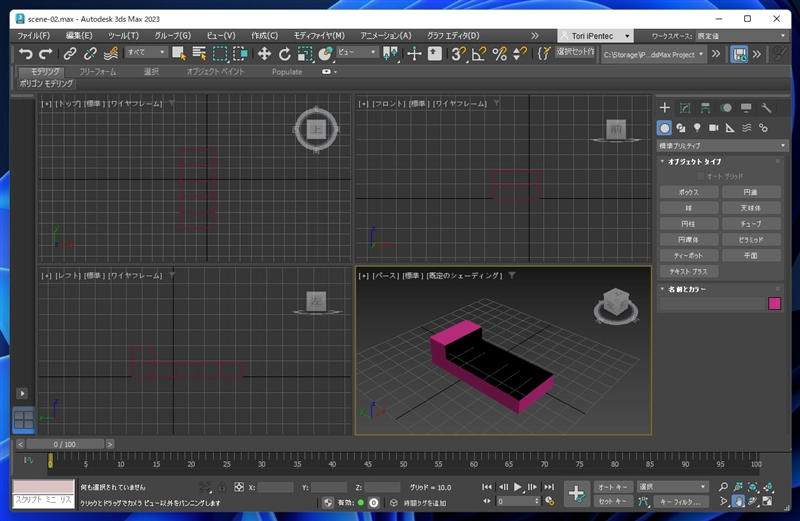Image resolution: width=800 pixels, height=521 pixels.
Task: Open the 編集(E) menu
Action: [x=79, y=36]
